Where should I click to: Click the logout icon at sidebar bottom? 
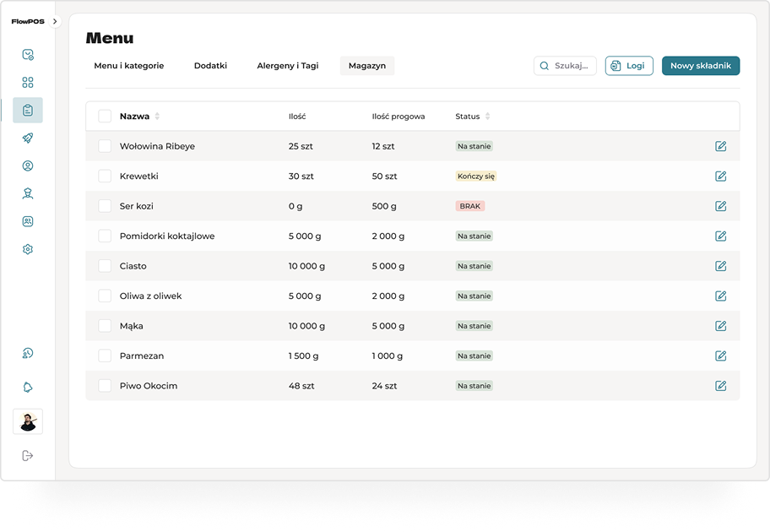[x=28, y=456]
